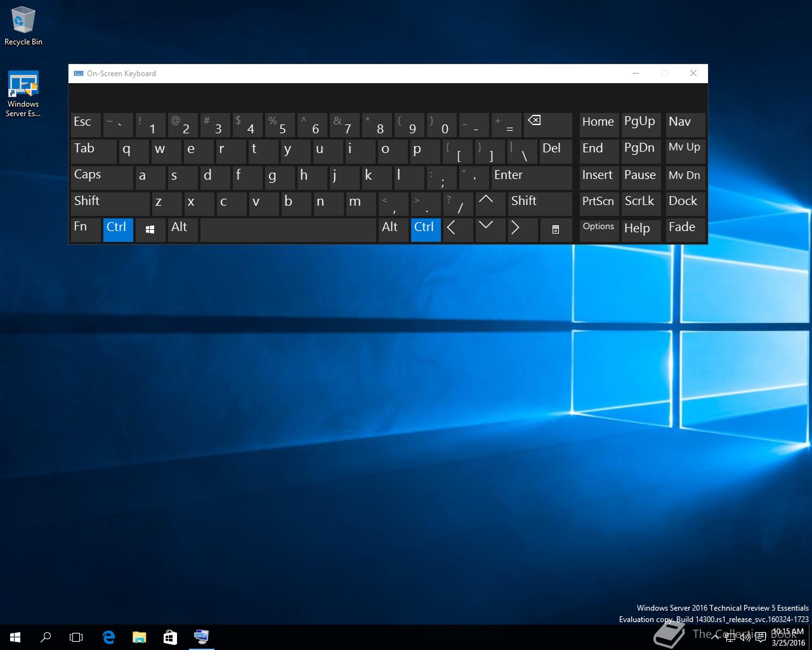This screenshot has height=650, width=812.
Task: Tap the PrtScn key
Action: pos(599,204)
